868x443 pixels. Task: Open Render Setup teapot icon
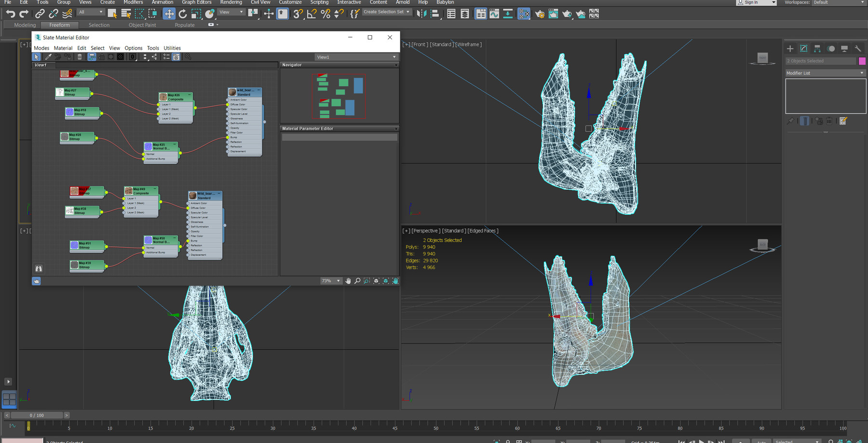coord(540,14)
